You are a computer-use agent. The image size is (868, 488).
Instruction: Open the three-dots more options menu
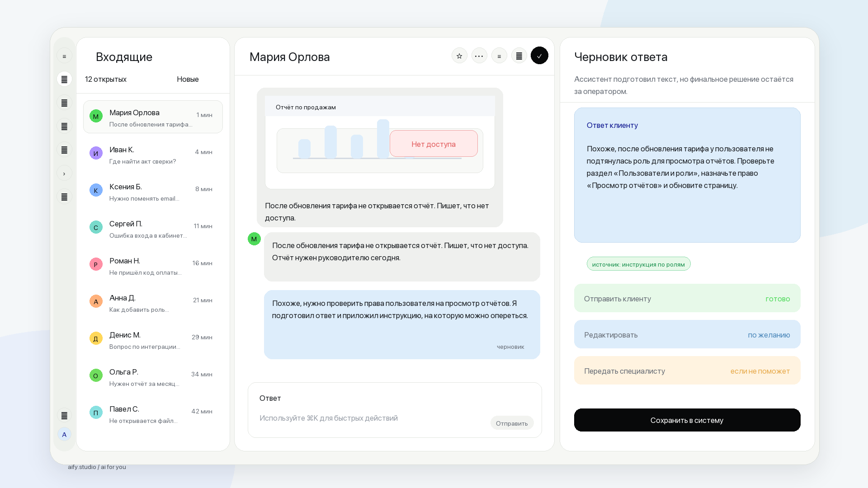479,56
